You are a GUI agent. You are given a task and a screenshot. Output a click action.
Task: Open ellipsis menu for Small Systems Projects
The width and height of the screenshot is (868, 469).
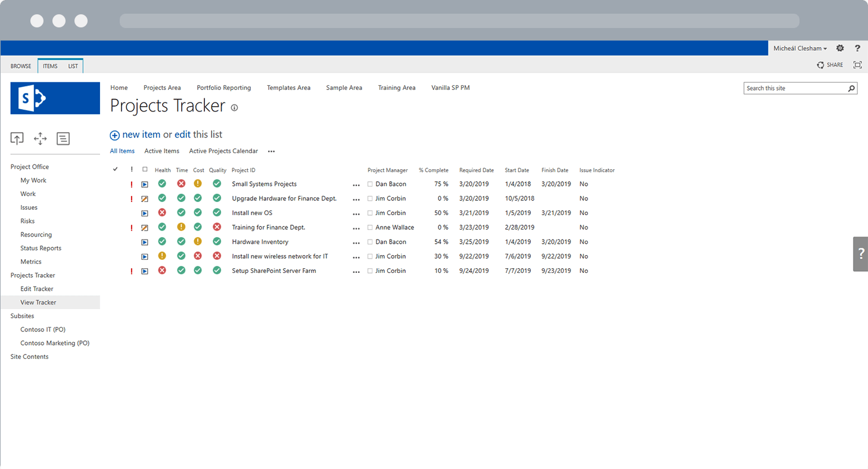pyautogui.click(x=356, y=185)
